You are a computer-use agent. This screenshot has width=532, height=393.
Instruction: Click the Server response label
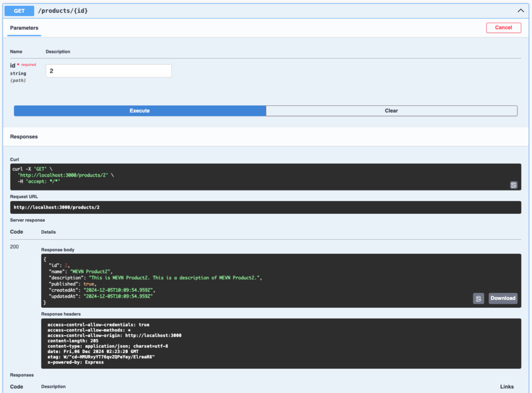coord(28,220)
